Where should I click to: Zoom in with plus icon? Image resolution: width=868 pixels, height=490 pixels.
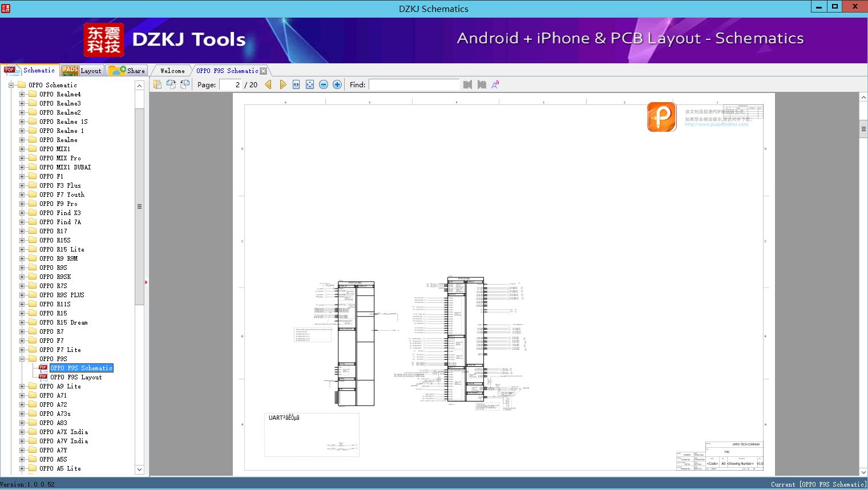337,84
